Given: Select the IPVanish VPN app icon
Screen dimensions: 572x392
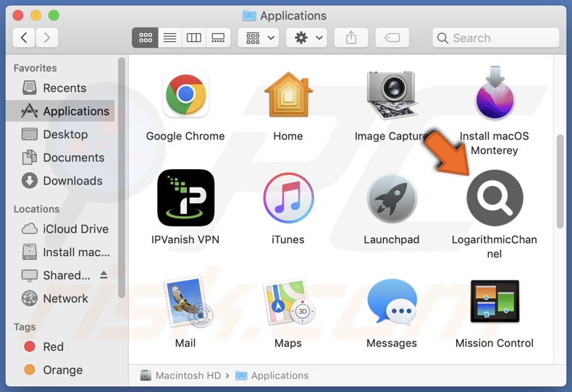Looking at the screenshot, I should click(185, 198).
